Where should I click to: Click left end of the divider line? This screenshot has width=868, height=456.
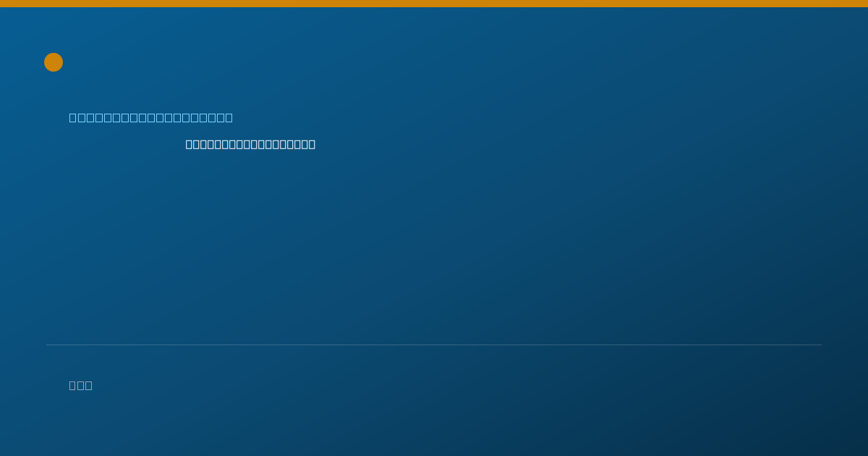[x=48, y=345]
